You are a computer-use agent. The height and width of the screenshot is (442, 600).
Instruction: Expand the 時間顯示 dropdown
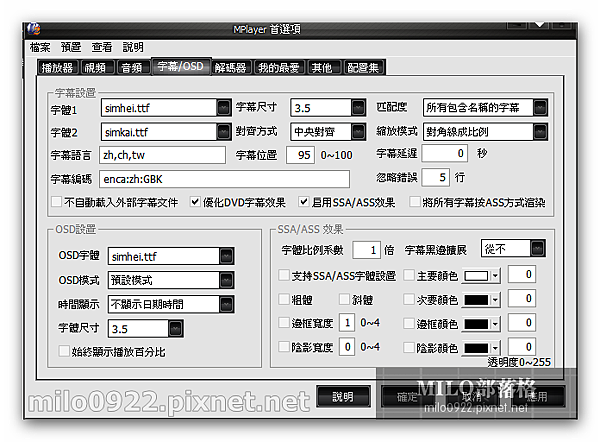pos(227,304)
